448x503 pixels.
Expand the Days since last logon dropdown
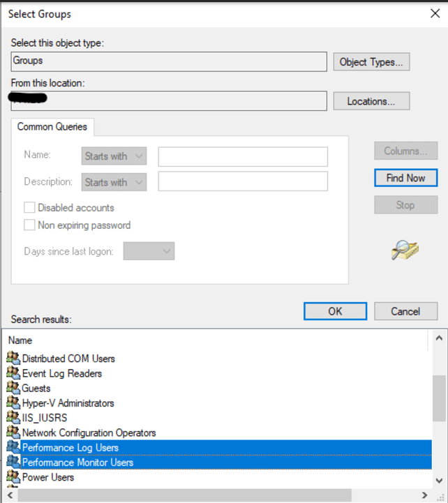tap(149, 251)
